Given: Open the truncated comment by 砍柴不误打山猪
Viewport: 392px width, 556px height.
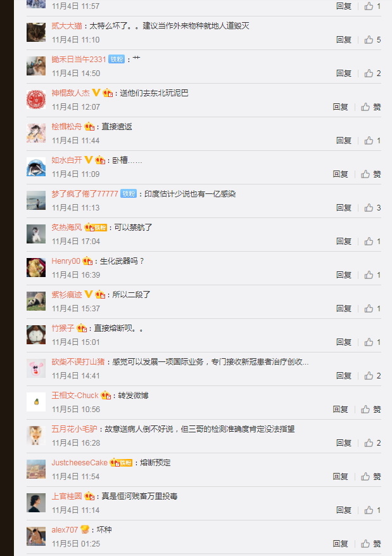Looking at the screenshot, I should click(x=210, y=361).
